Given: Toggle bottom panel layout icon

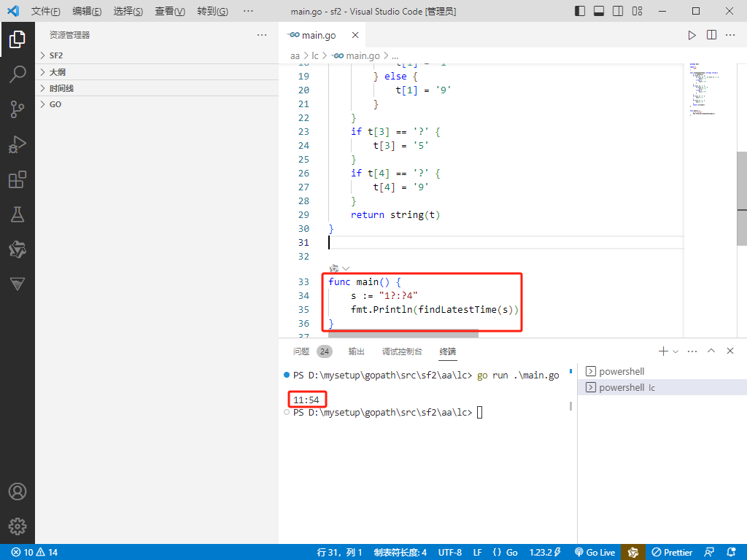Looking at the screenshot, I should (599, 11).
